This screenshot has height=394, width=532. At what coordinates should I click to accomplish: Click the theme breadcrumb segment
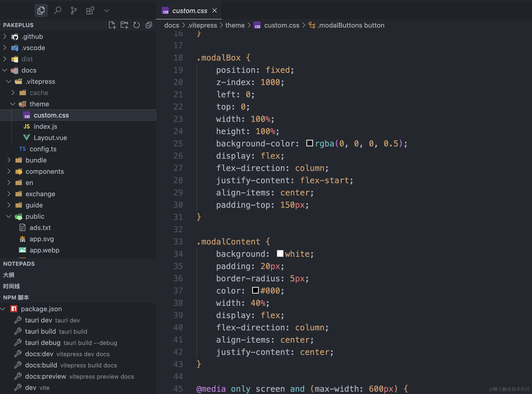click(x=235, y=25)
